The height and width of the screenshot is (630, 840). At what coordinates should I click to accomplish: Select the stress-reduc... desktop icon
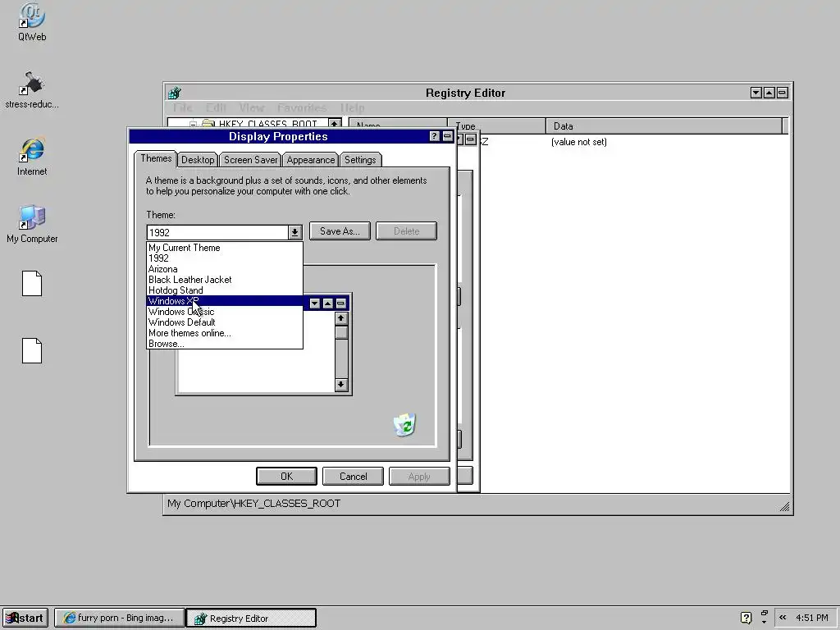pyautogui.click(x=32, y=90)
